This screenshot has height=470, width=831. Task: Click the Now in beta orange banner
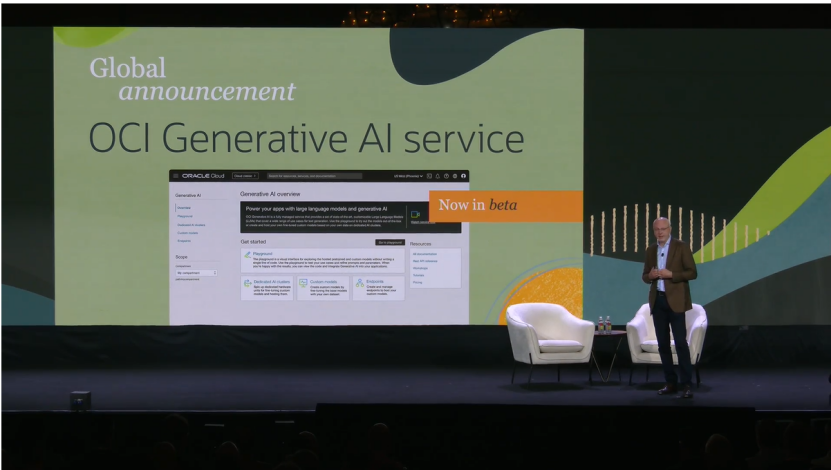coord(506,206)
